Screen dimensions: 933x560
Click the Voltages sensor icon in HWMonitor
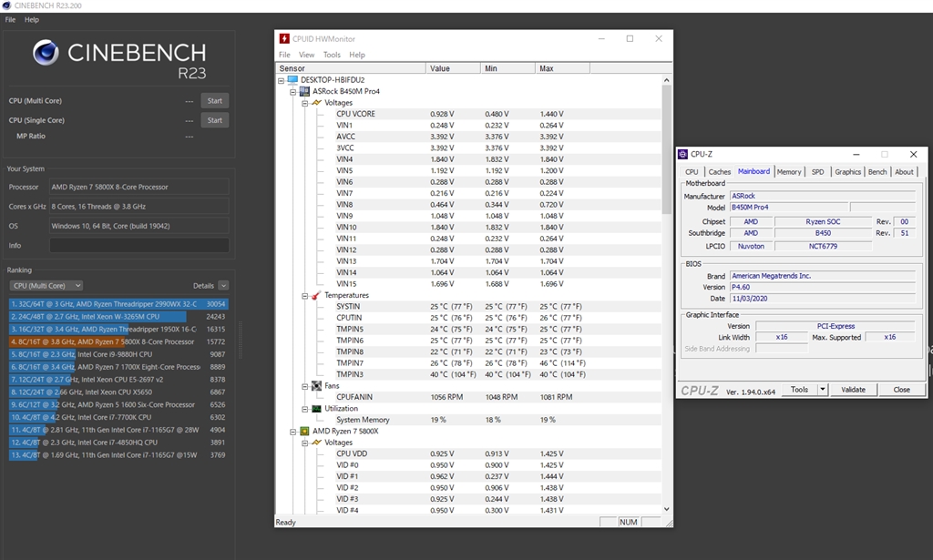pyautogui.click(x=315, y=102)
